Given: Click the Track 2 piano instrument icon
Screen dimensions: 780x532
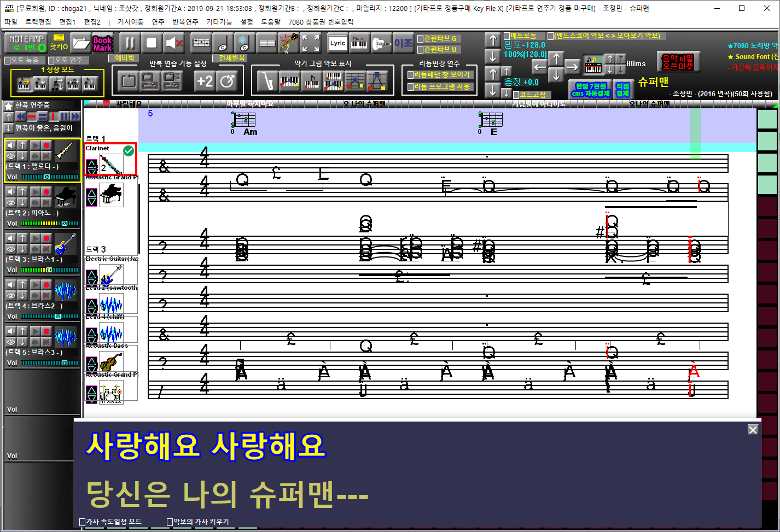Looking at the screenshot, I should [66, 196].
